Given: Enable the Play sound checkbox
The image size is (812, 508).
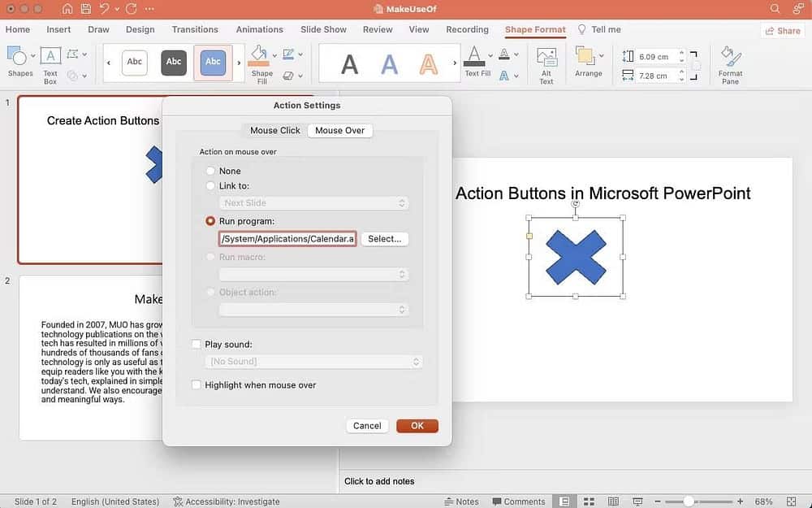Looking at the screenshot, I should coord(196,344).
